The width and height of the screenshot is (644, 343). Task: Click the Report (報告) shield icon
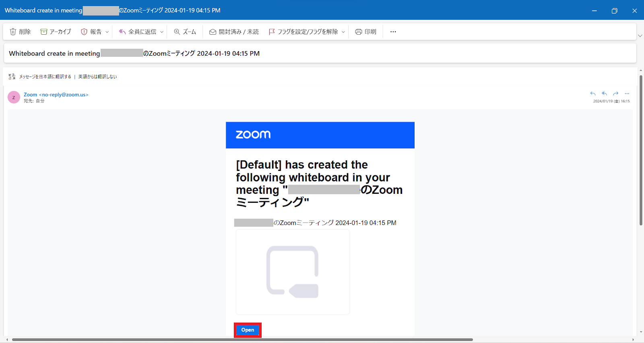(x=84, y=31)
